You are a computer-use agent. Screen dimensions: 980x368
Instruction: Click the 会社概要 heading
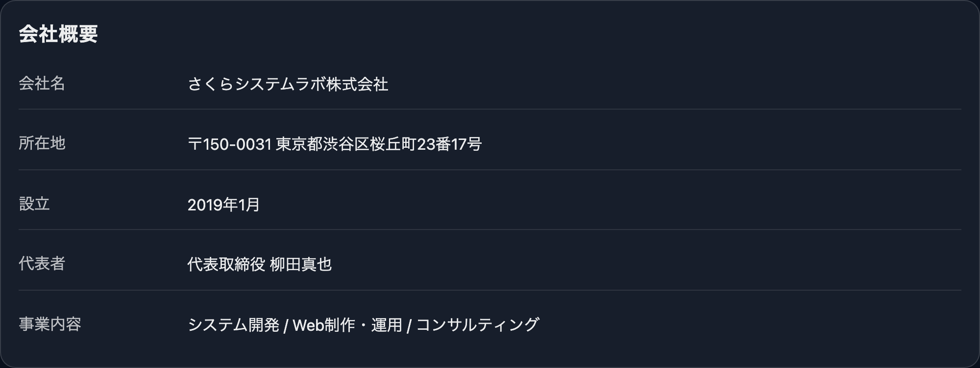58,34
